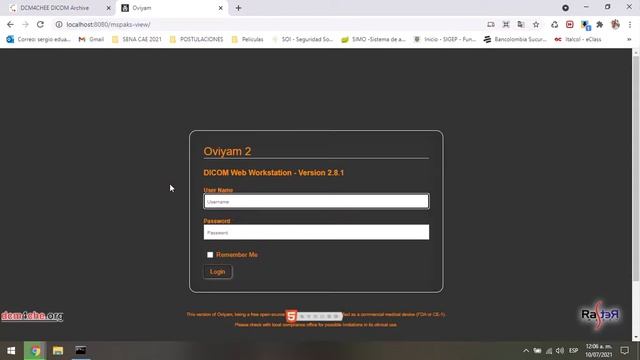Viewport: 640px width, 360px height.
Task: Show more bookmarks chevron
Action: 629,39
